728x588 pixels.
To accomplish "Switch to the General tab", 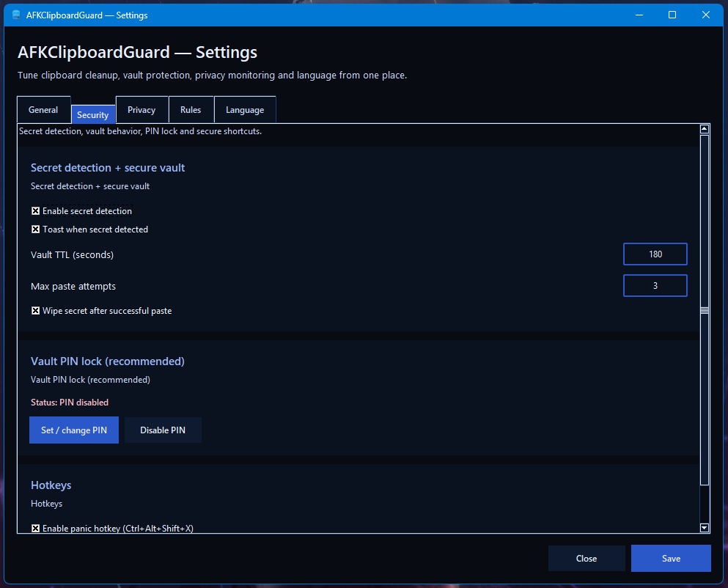I will tap(43, 110).
